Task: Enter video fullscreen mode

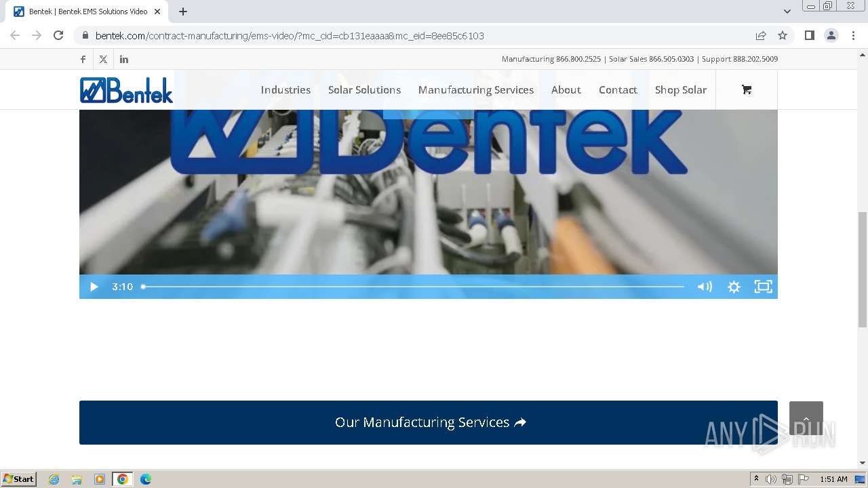Action: click(763, 287)
